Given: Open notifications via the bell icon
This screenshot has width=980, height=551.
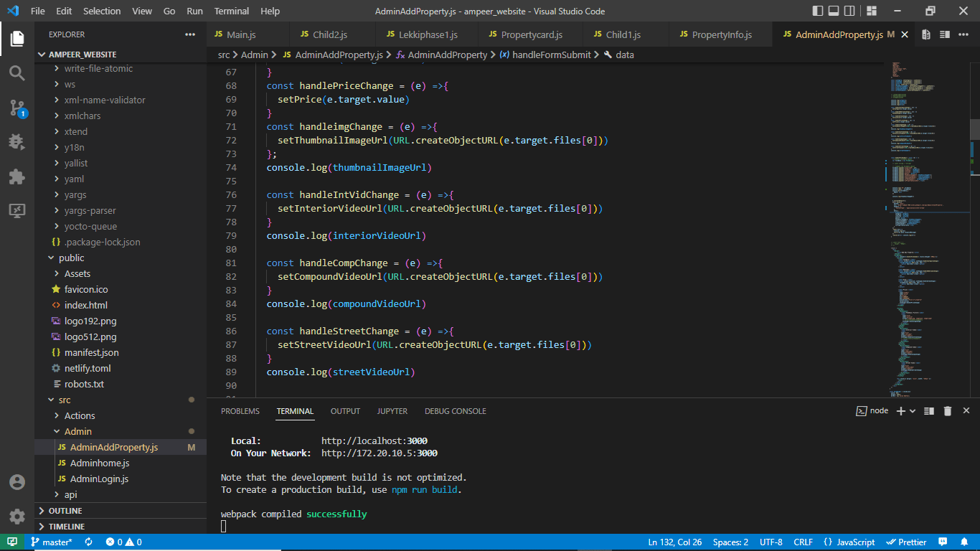Looking at the screenshot, I should pos(964,542).
